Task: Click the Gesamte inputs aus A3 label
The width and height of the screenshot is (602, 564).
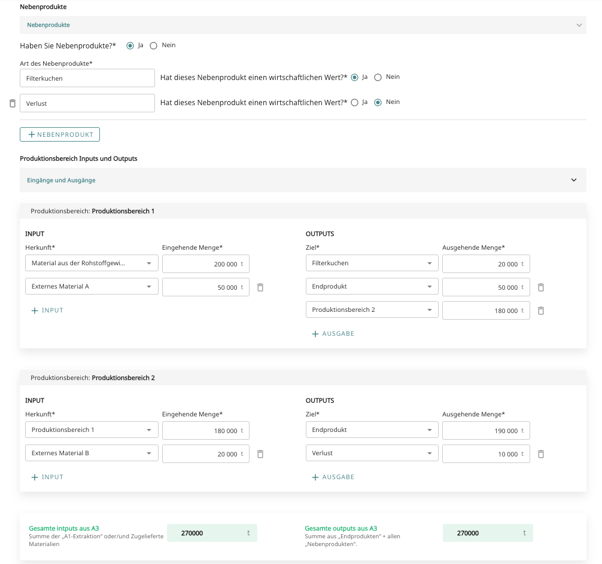Action: pyautogui.click(x=64, y=528)
